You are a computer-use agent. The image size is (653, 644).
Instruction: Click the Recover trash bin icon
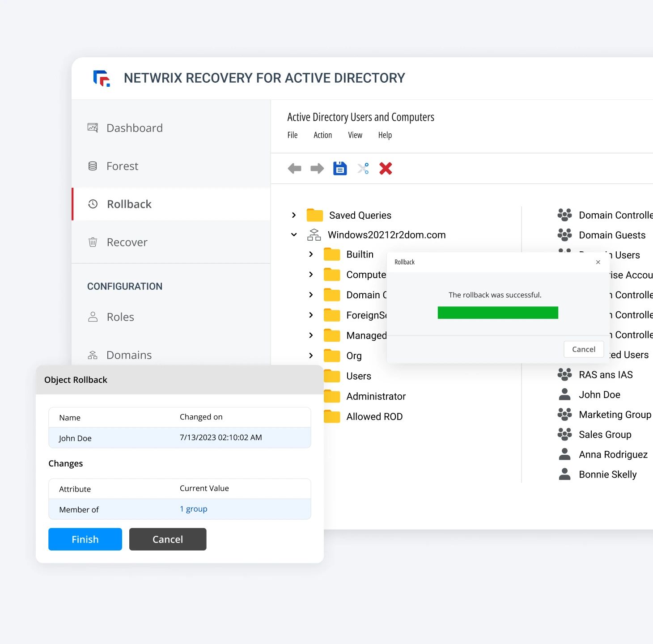[93, 242]
